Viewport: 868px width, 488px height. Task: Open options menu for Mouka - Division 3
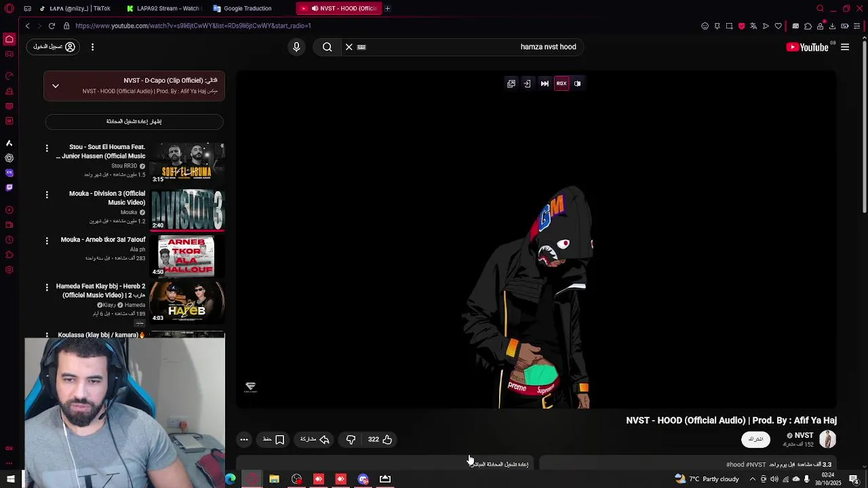coord(47,195)
